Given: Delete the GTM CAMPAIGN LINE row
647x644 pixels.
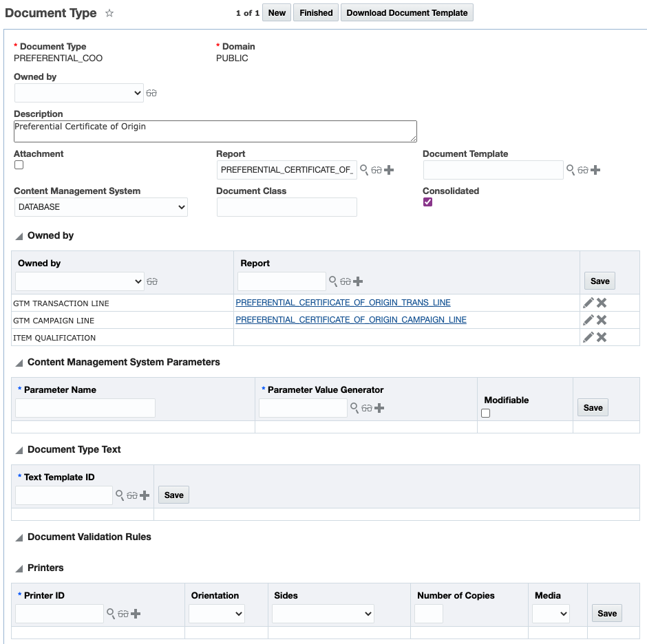Looking at the screenshot, I should click(602, 320).
